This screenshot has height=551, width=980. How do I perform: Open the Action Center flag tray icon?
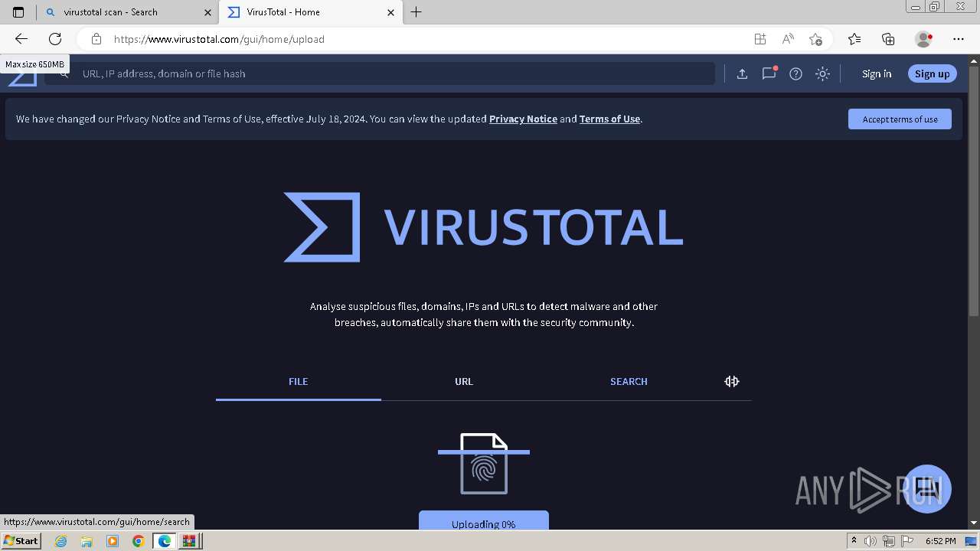pos(907,541)
